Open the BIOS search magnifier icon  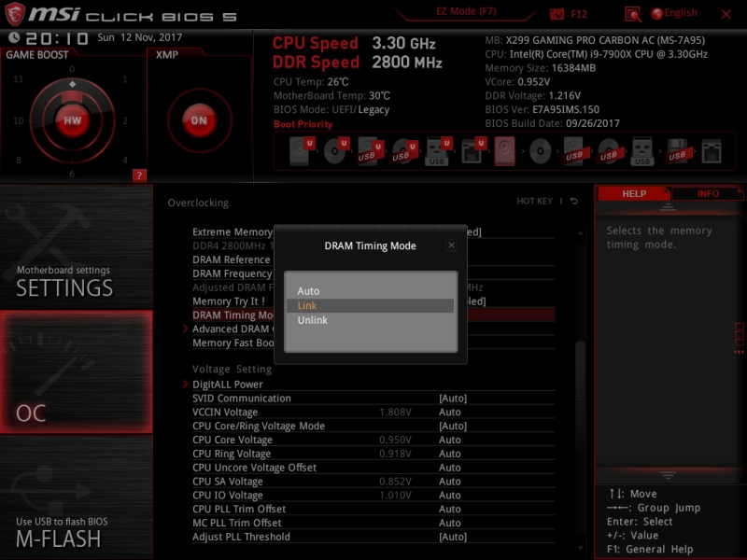[632, 14]
